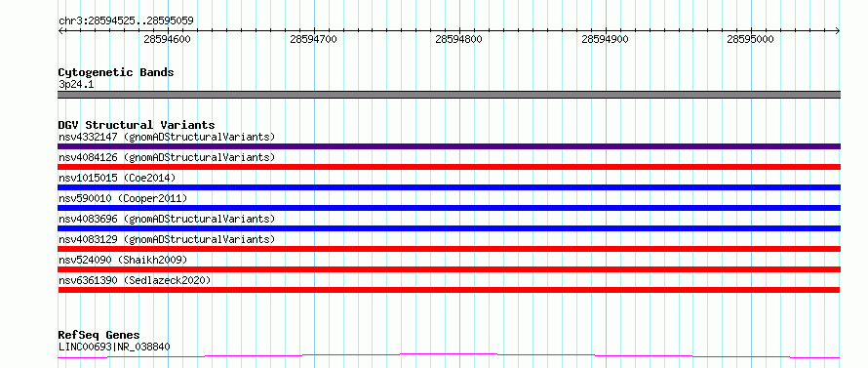Image resolution: width=868 pixels, height=368 pixels.
Task: Select the DGV Structural Variants track heading
Action: coord(137,125)
